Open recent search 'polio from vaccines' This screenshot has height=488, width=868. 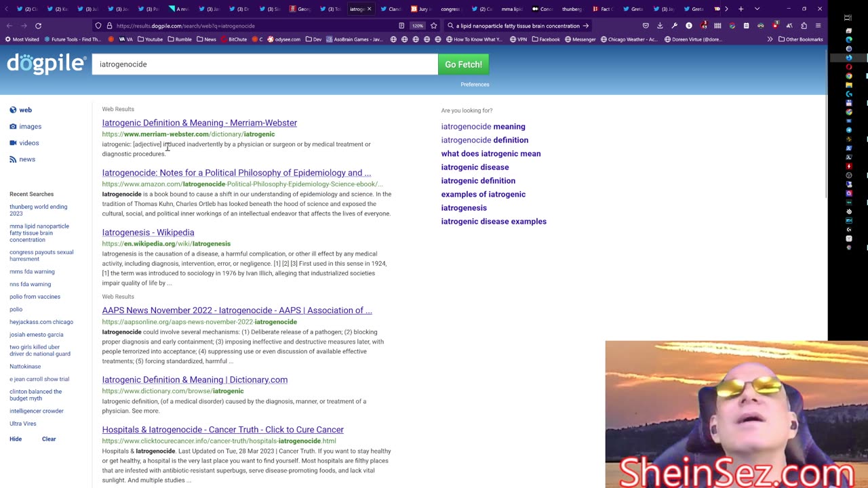[35, 297]
